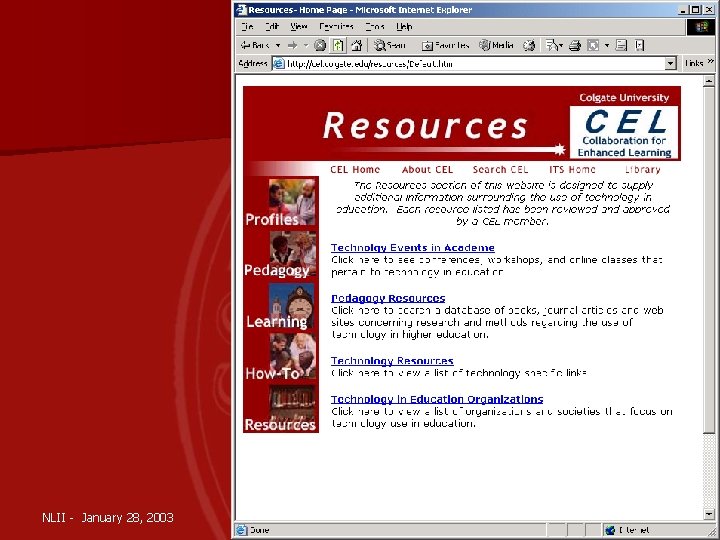Open the Back button history dropdown arrow
The width and height of the screenshot is (720, 540).
(278, 45)
